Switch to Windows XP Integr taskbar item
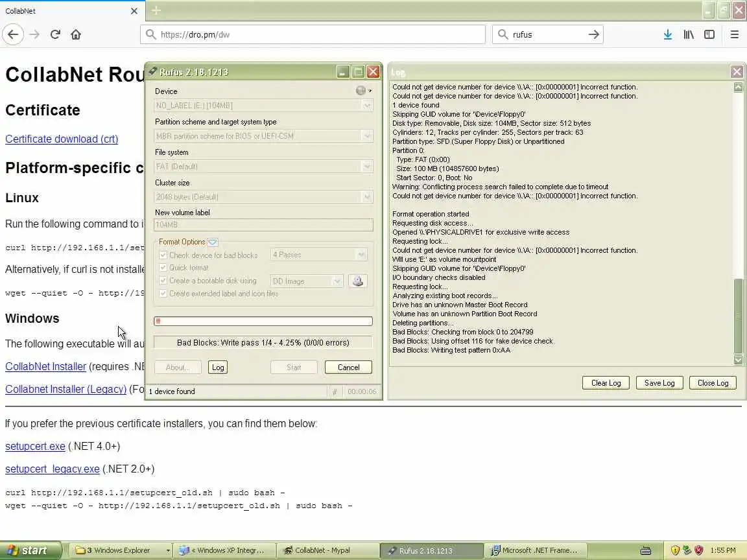747x560 pixels. pyautogui.click(x=224, y=550)
